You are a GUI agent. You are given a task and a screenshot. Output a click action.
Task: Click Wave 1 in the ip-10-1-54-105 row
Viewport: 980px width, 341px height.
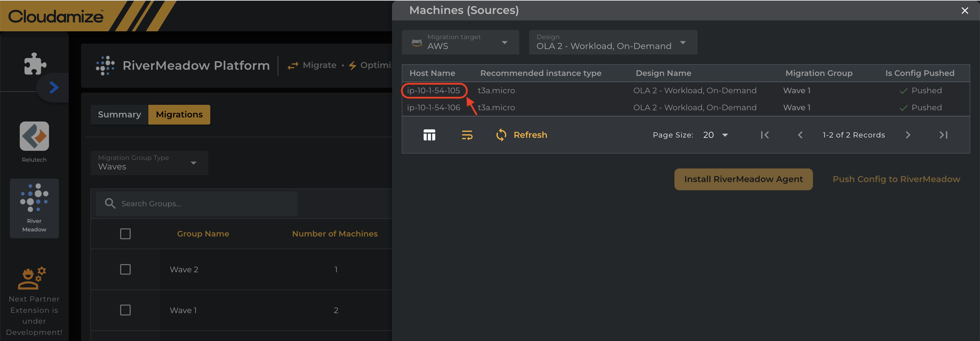(x=797, y=91)
